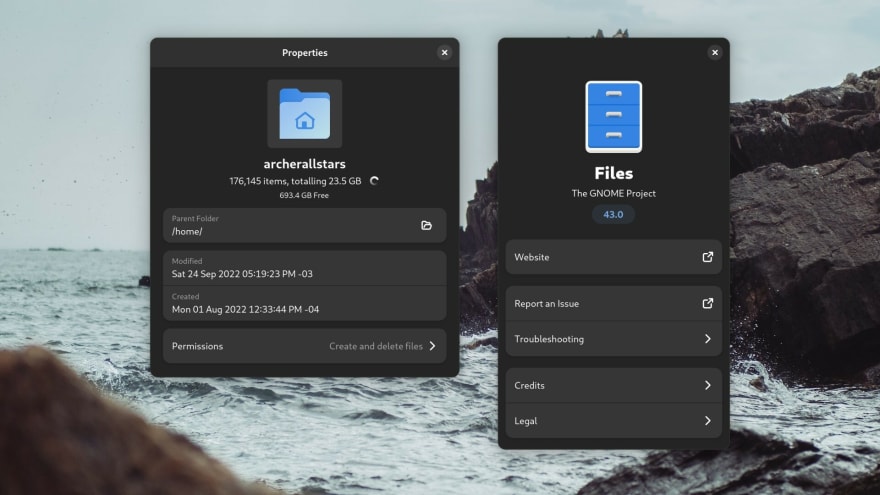
Task: Expand Permissions row chevron
Action: (x=433, y=346)
